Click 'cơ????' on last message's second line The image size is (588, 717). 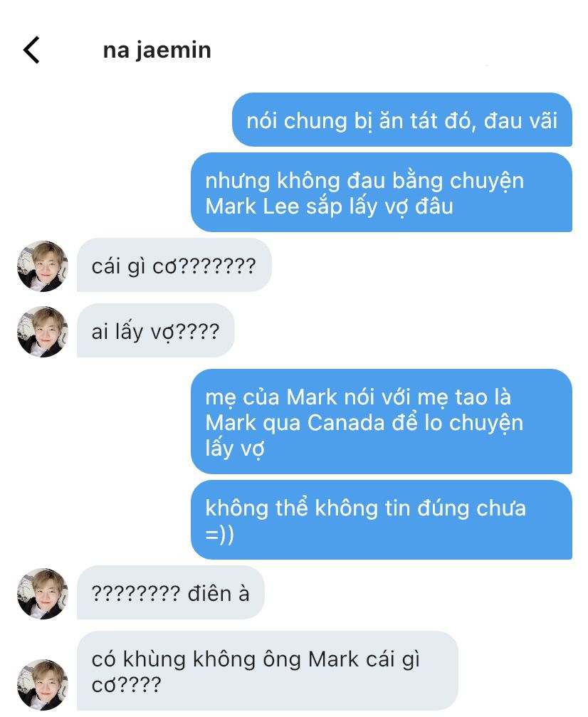click(126, 685)
